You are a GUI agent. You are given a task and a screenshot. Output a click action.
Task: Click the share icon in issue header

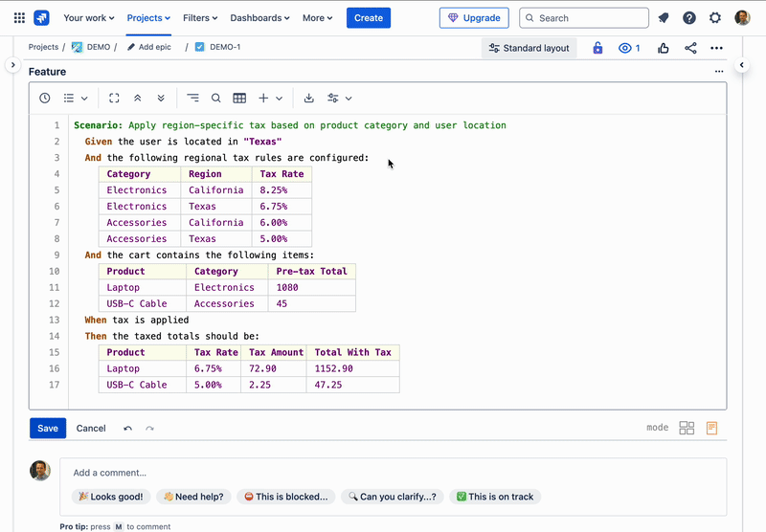point(690,48)
